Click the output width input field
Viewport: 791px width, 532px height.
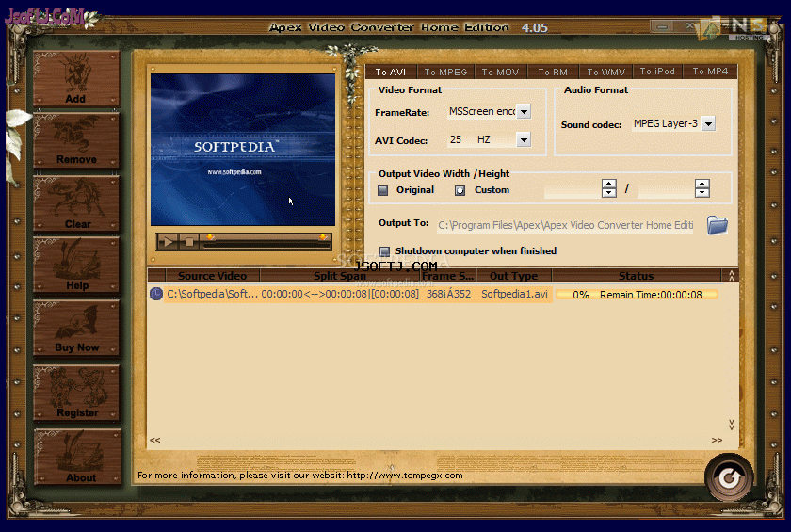coord(573,189)
